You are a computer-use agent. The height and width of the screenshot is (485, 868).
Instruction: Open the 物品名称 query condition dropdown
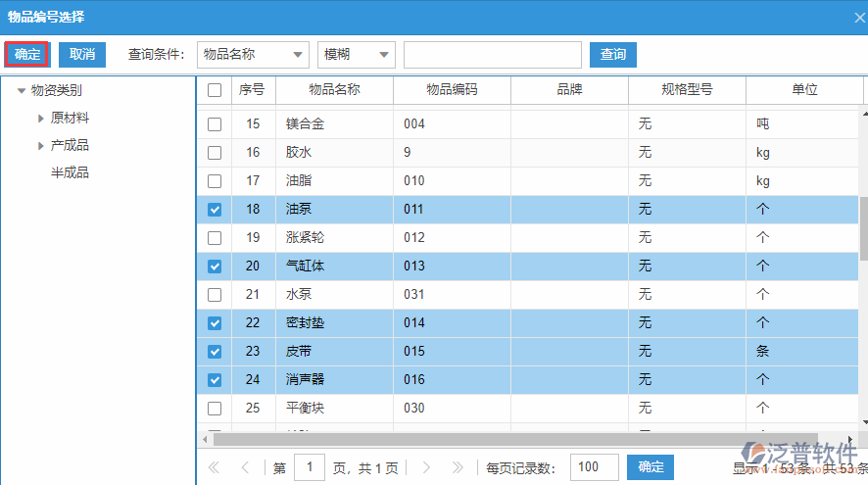click(x=253, y=54)
